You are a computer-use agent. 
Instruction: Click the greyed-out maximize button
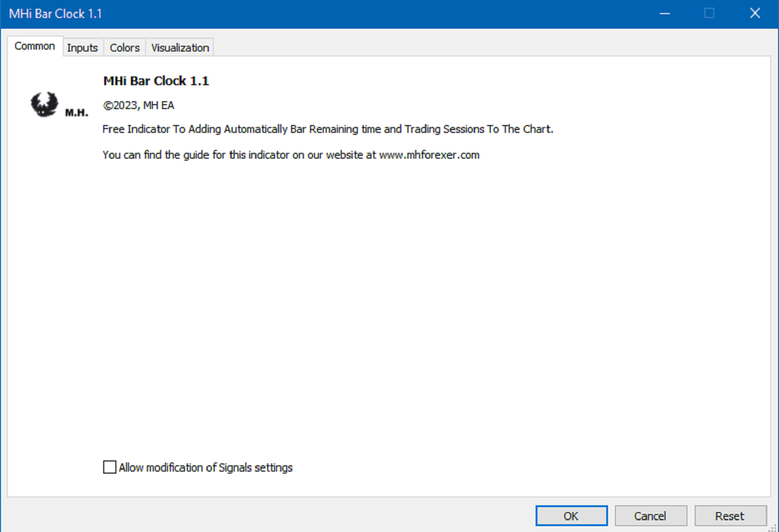click(709, 13)
